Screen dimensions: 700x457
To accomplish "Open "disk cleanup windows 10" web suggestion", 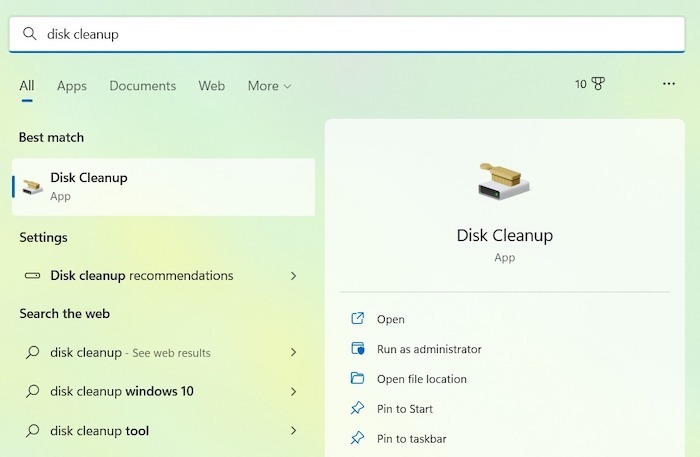I will (163, 391).
